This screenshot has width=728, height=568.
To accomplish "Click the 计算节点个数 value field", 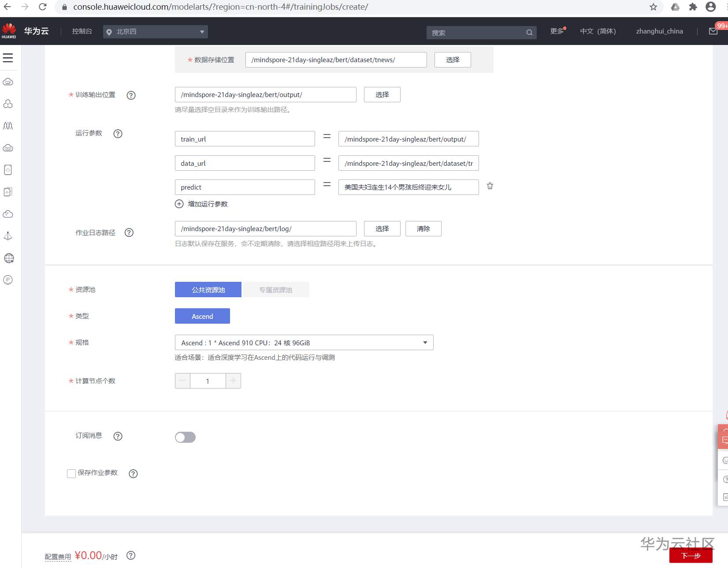I will click(208, 381).
